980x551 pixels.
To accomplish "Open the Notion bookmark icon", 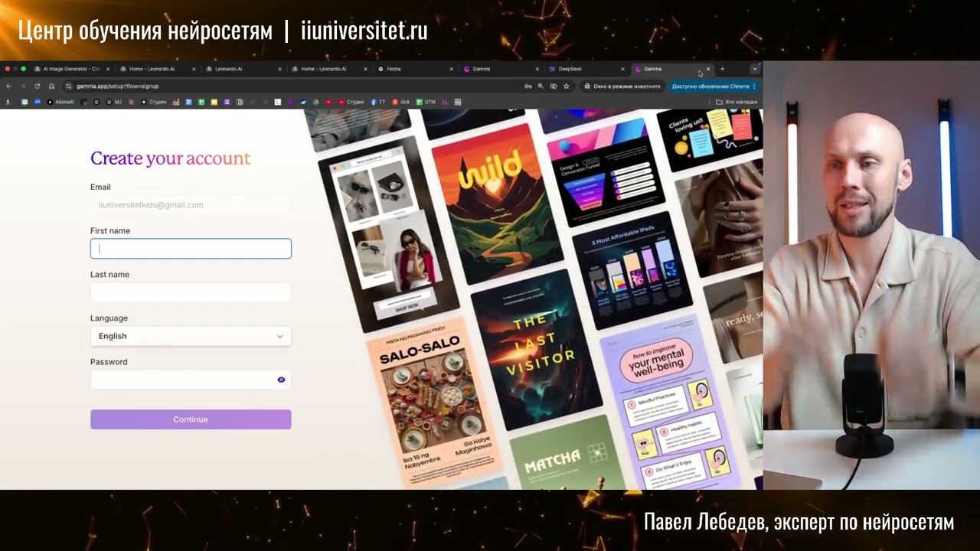I will click(x=240, y=102).
